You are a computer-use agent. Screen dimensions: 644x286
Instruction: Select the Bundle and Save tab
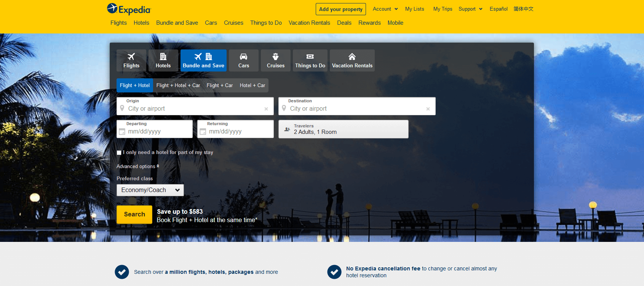coord(203,60)
